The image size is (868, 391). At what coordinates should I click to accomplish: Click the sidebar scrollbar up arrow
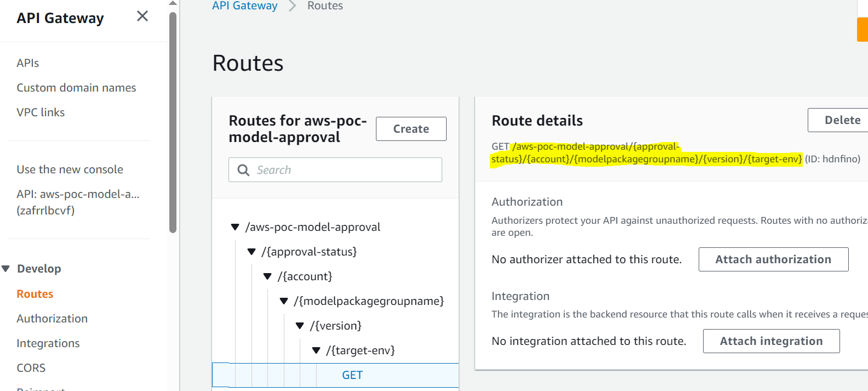[173, 3]
